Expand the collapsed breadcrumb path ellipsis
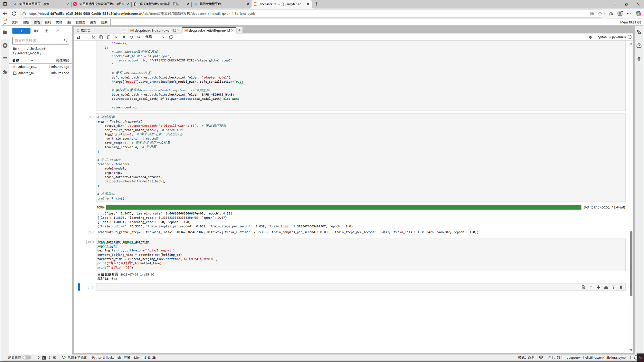 pyautogui.click(x=23, y=49)
